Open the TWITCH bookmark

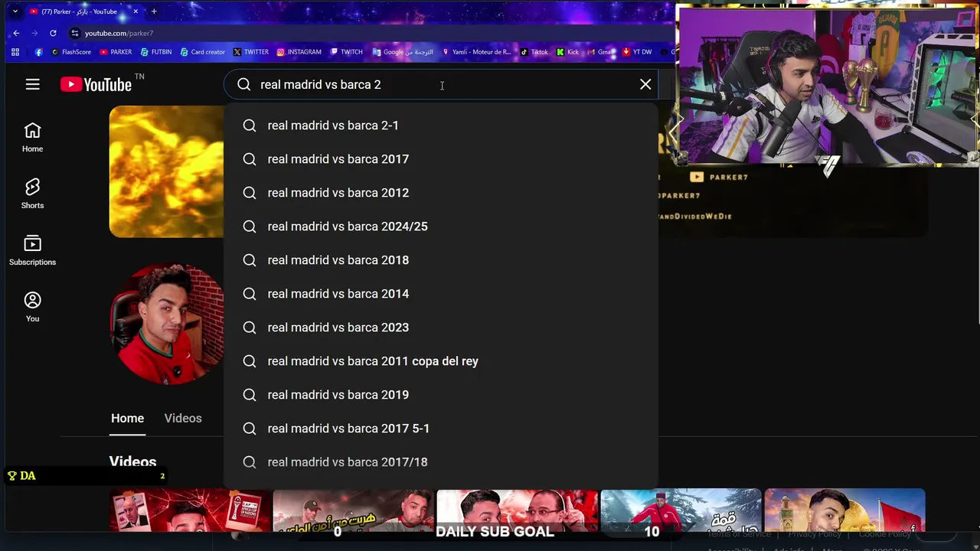pyautogui.click(x=346, y=52)
